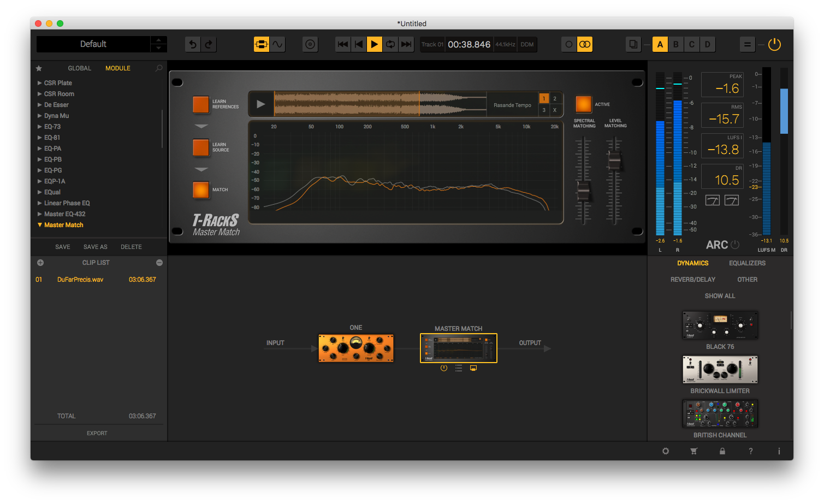Image resolution: width=824 pixels, height=504 pixels.
Task: Open the favorites star filter
Action: (39, 68)
